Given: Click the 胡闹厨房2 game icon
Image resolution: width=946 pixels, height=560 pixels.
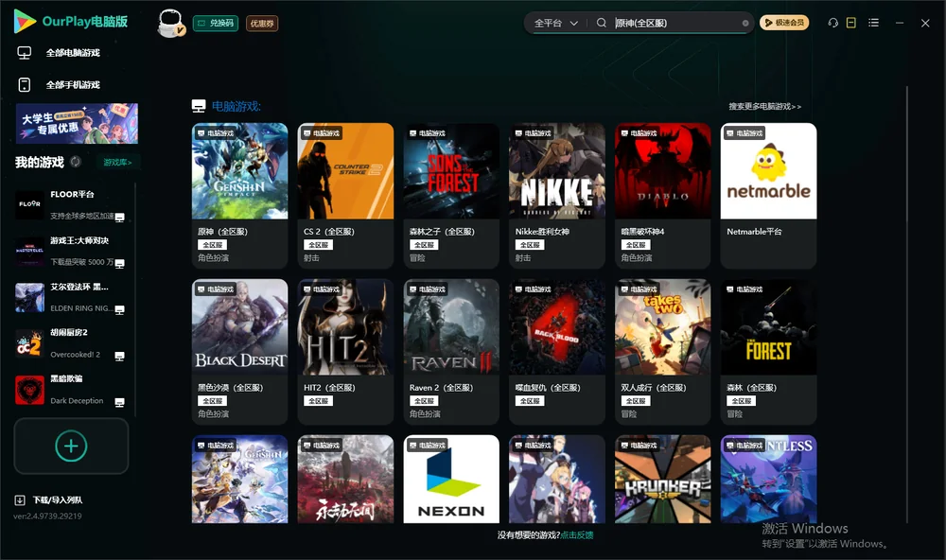Looking at the screenshot, I should pyautogui.click(x=29, y=343).
